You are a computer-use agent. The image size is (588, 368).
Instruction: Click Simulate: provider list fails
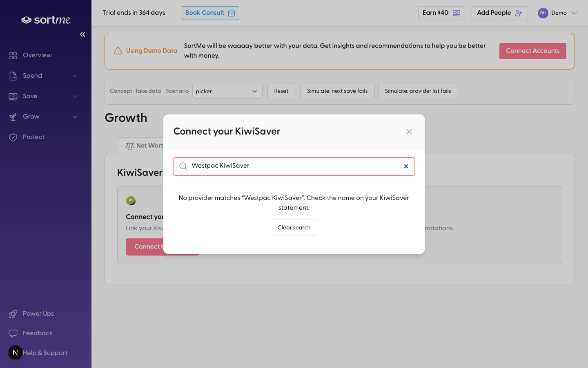click(418, 91)
